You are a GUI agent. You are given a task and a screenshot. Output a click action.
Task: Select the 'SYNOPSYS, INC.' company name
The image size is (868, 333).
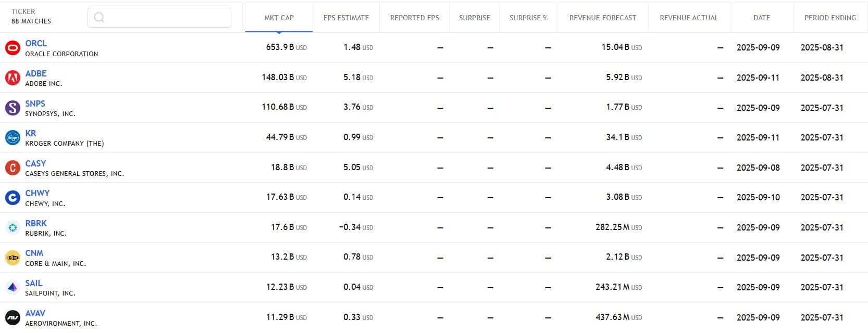[51, 113]
